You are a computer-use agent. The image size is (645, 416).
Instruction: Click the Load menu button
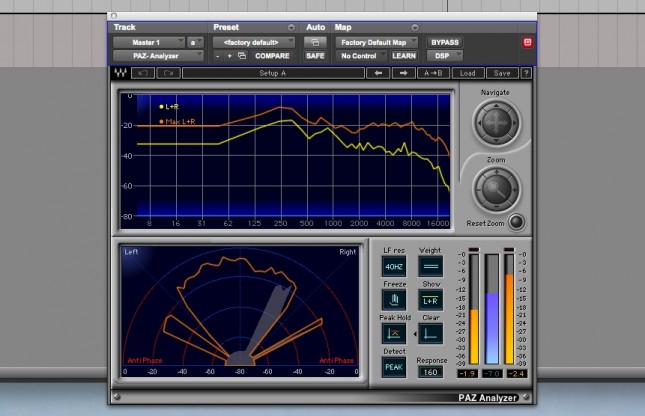tap(467, 73)
